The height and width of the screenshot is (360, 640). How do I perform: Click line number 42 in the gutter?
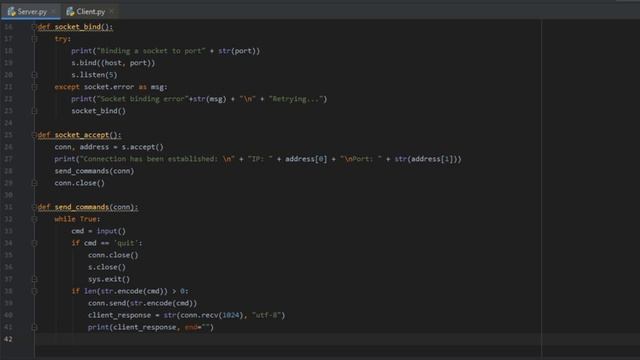click(8, 339)
